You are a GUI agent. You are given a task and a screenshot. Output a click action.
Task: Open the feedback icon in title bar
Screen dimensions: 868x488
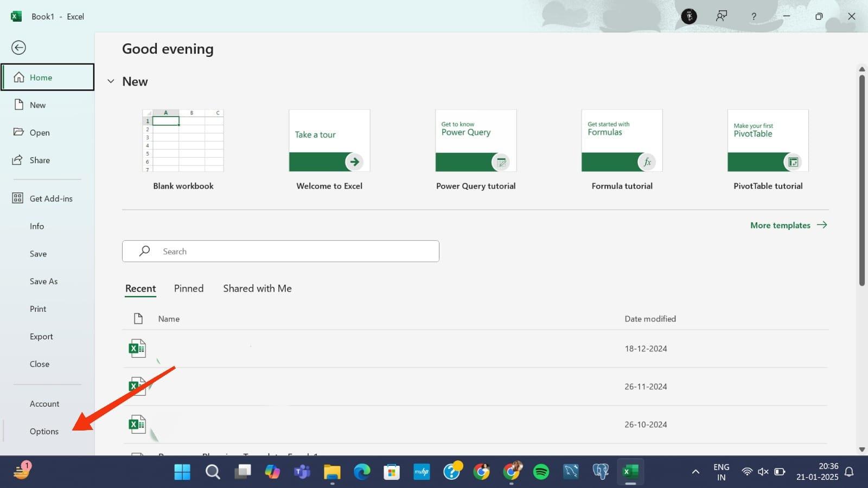point(722,16)
